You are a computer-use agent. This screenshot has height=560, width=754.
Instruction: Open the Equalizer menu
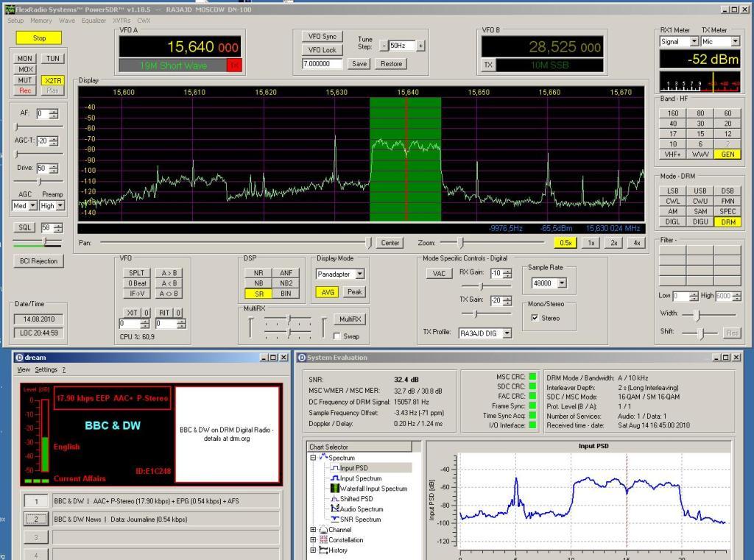(x=94, y=21)
